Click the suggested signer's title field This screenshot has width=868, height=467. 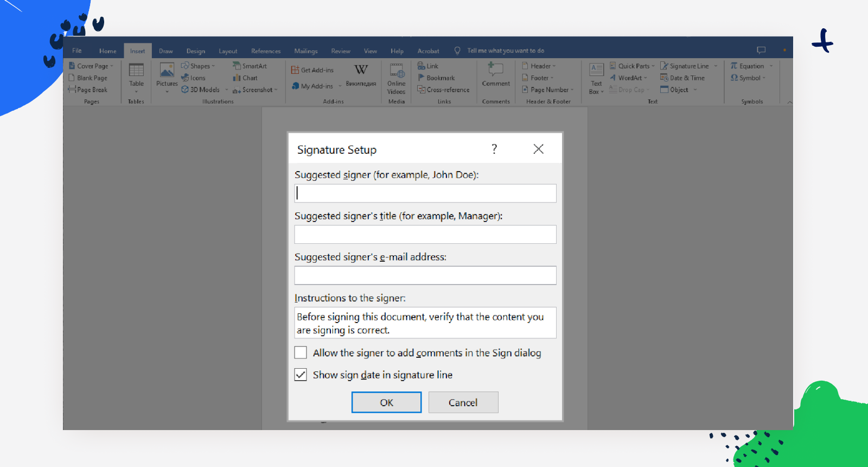click(425, 235)
